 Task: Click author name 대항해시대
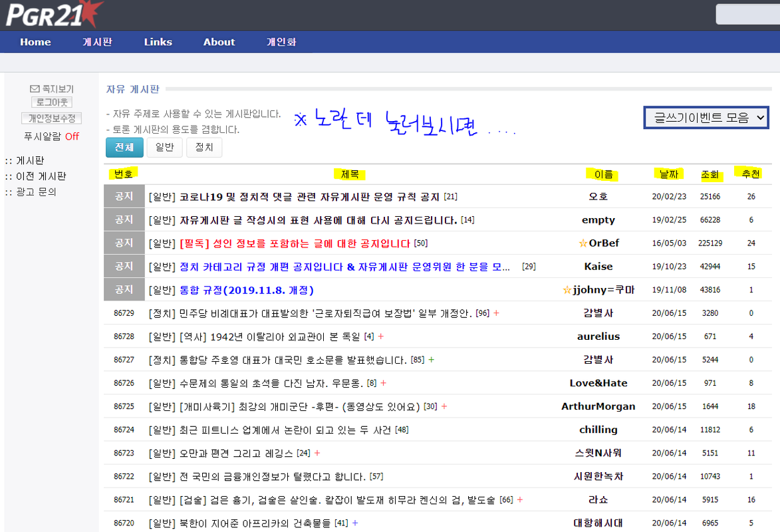(598, 523)
